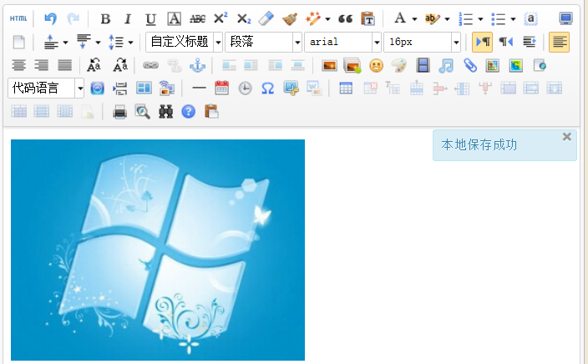588x364 pixels.
Task: Open the multiple images upload dialog
Action: [x=352, y=66]
